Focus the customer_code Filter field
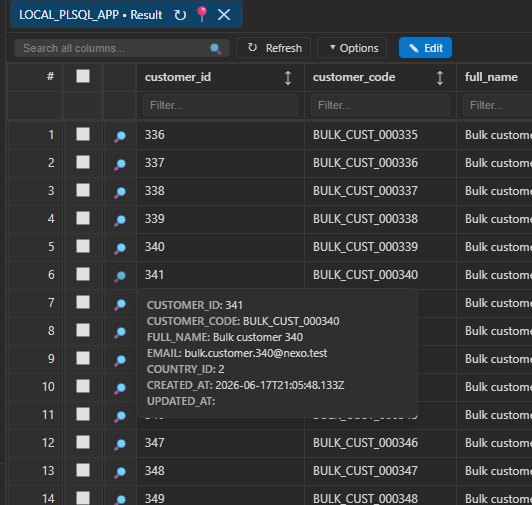Screen dimensions: 532x505 [380, 105]
